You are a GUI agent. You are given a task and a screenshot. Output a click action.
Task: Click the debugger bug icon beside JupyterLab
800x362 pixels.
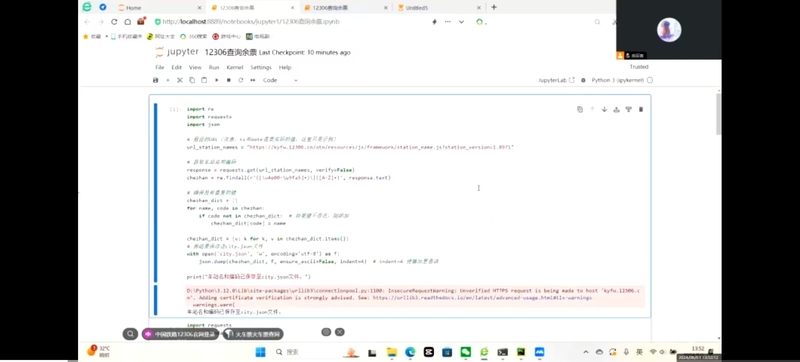(583, 80)
